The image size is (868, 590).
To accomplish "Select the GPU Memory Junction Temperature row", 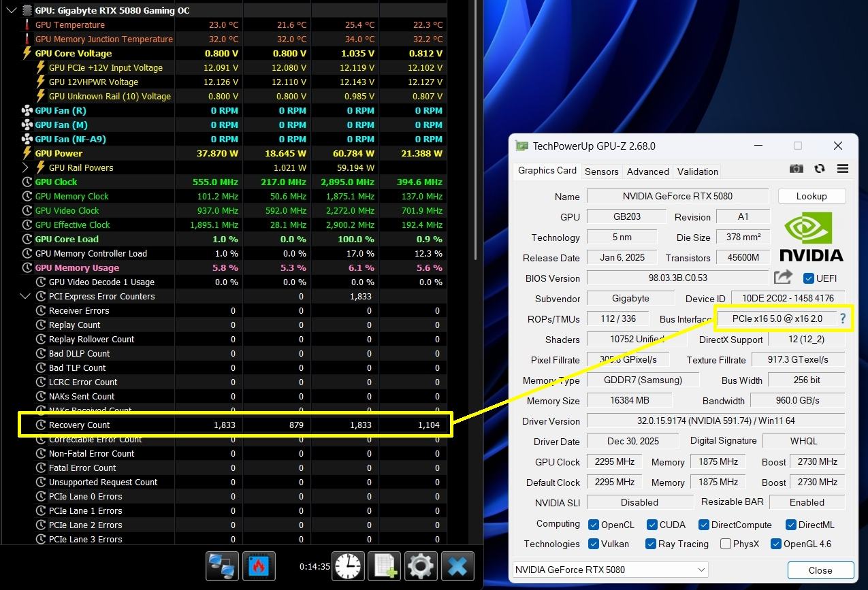I will click(x=234, y=39).
